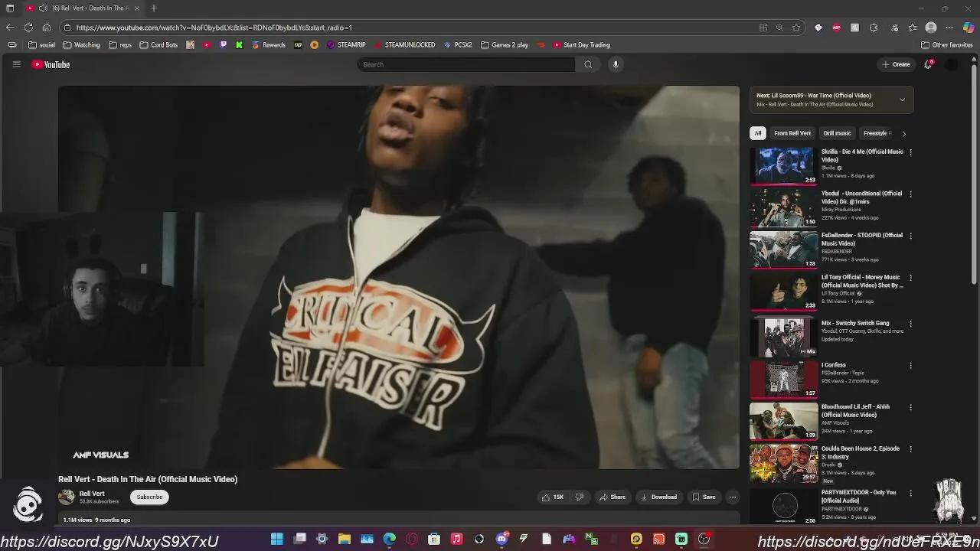Image resolution: width=980 pixels, height=551 pixels.
Task: Open Microsoft Edge from taskbar
Action: tap(389, 539)
